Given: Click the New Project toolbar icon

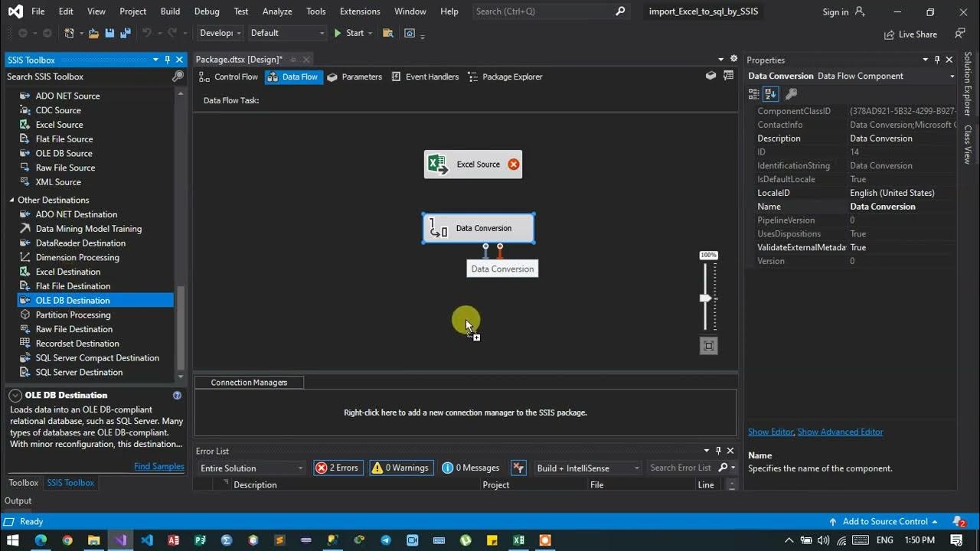Looking at the screenshot, I should (70, 33).
